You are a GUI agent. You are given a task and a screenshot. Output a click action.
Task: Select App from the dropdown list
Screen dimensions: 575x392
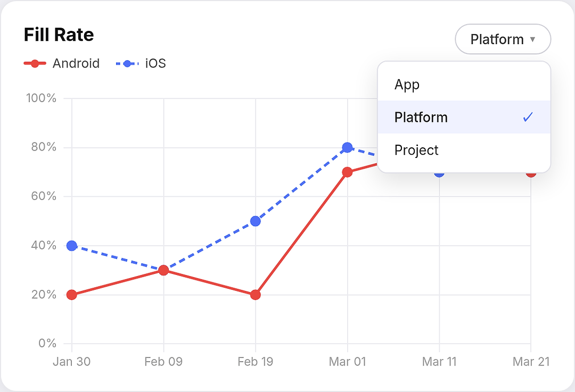(464, 85)
